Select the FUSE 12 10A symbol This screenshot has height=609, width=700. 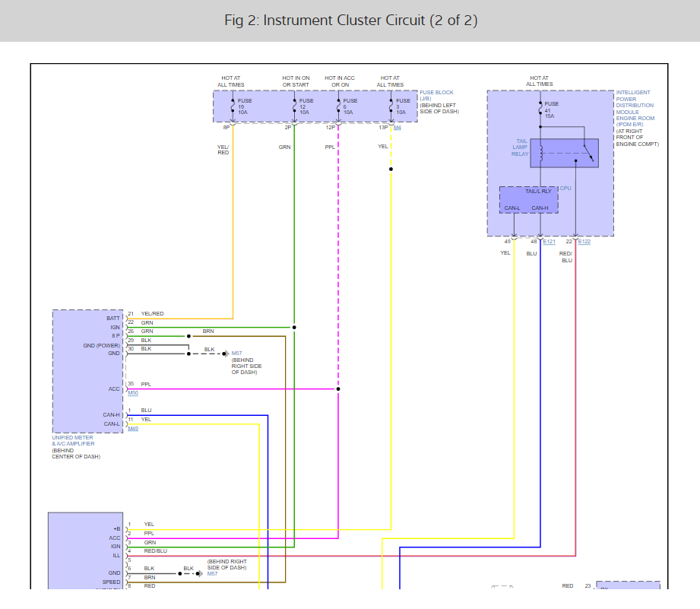(295, 106)
